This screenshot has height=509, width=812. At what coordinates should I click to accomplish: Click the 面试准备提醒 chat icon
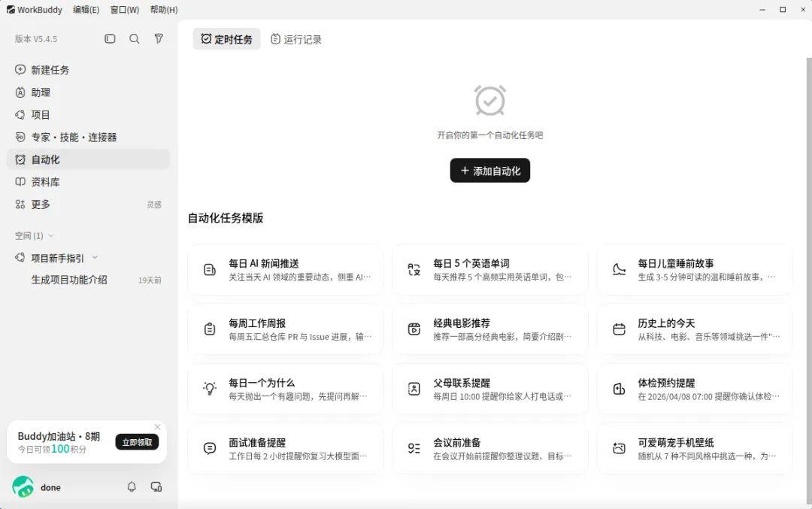click(210, 448)
